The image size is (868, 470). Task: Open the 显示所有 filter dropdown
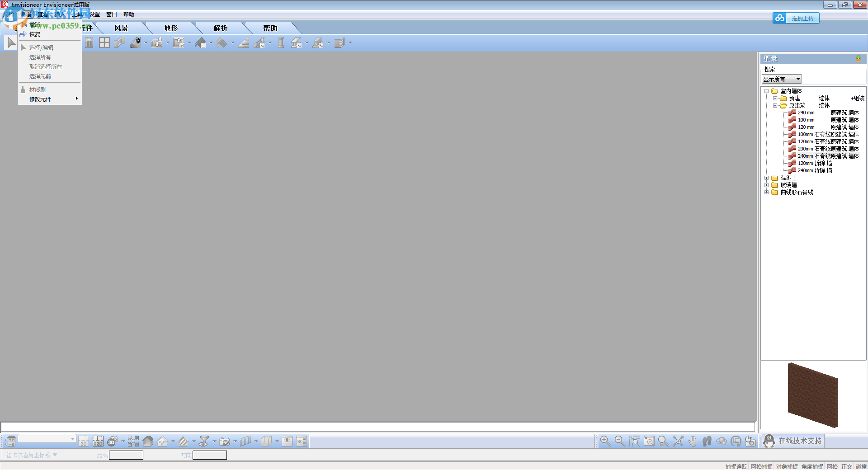(x=782, y=79)
